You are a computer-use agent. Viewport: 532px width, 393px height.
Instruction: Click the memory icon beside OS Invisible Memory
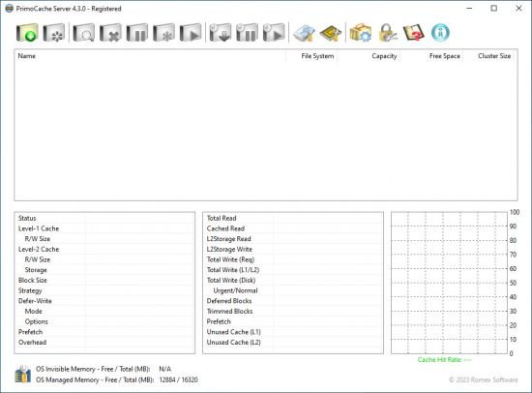point(23,374)
